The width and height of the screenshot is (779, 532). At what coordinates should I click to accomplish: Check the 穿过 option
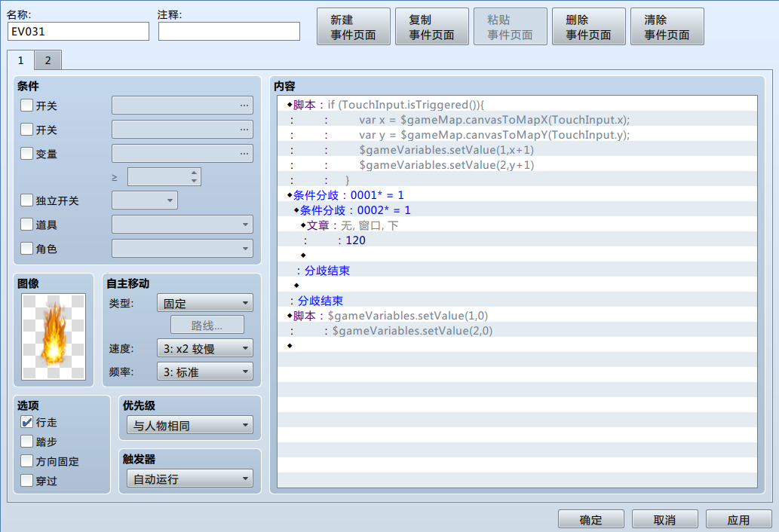[26, 481]
